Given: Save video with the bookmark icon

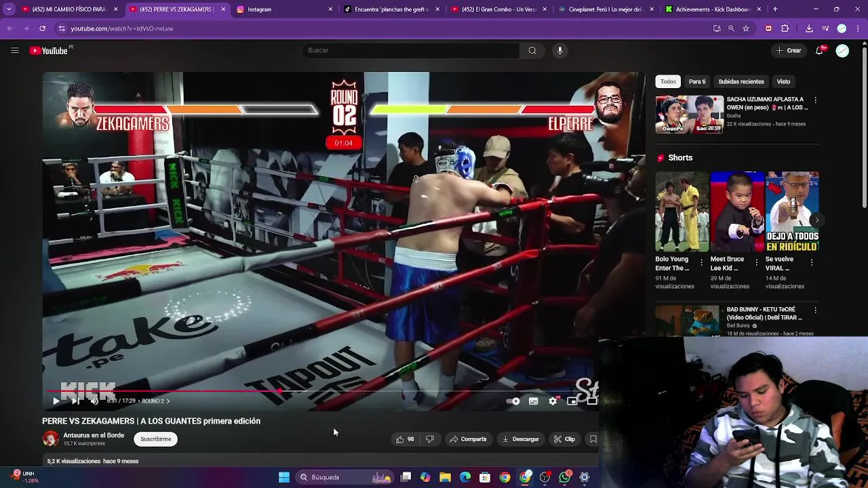Looking at the screenshot, I should 593,439.
